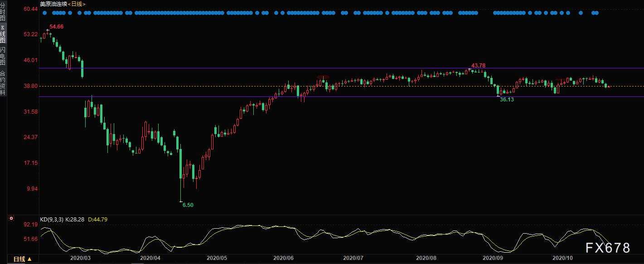The width and height of the screenshot is (644, 264).
Task: Click the 2020/09 date on time axis
Action: coord(493,258)
